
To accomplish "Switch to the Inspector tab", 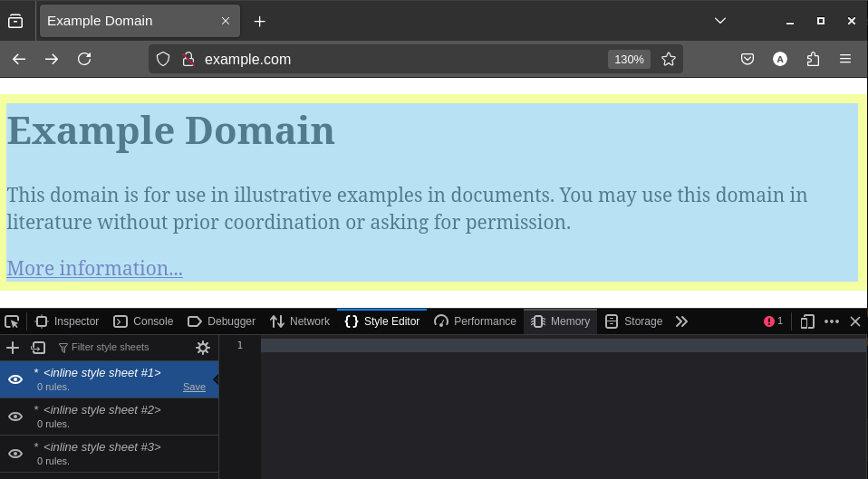I will click(x=67, y=321).
